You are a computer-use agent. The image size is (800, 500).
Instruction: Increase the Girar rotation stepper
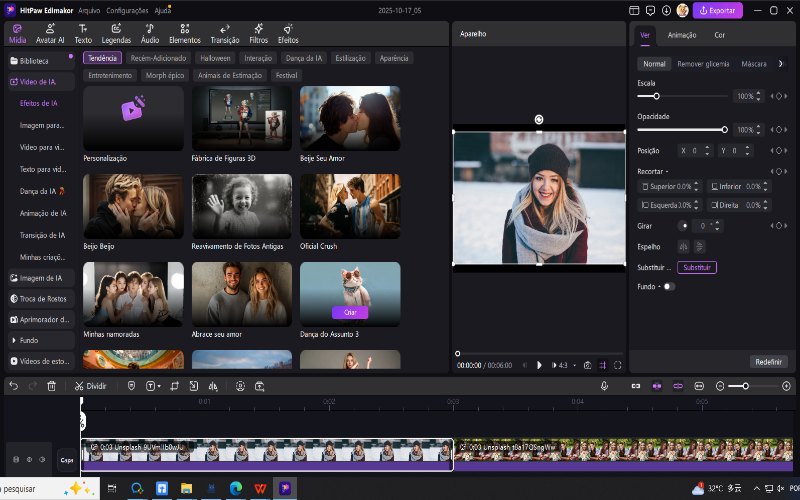tap(717, 223)
